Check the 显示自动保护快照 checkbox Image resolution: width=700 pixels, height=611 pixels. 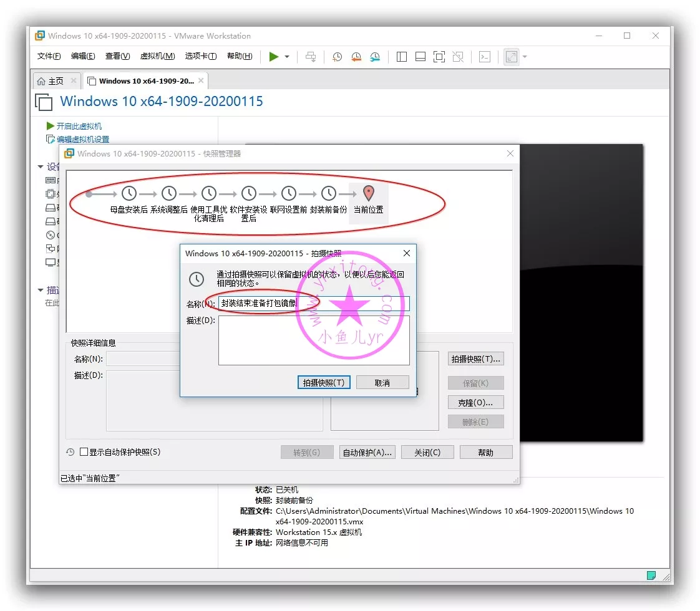(x=84, y=452)
